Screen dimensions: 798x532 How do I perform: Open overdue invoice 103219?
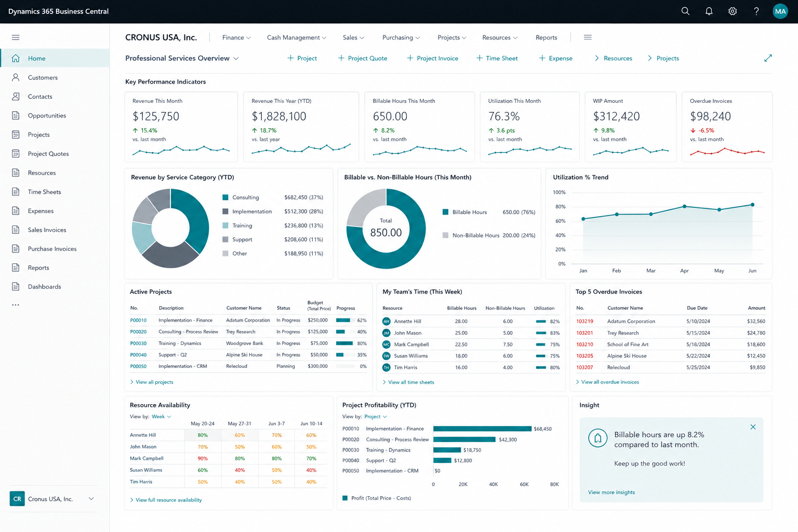click(584, 322)
